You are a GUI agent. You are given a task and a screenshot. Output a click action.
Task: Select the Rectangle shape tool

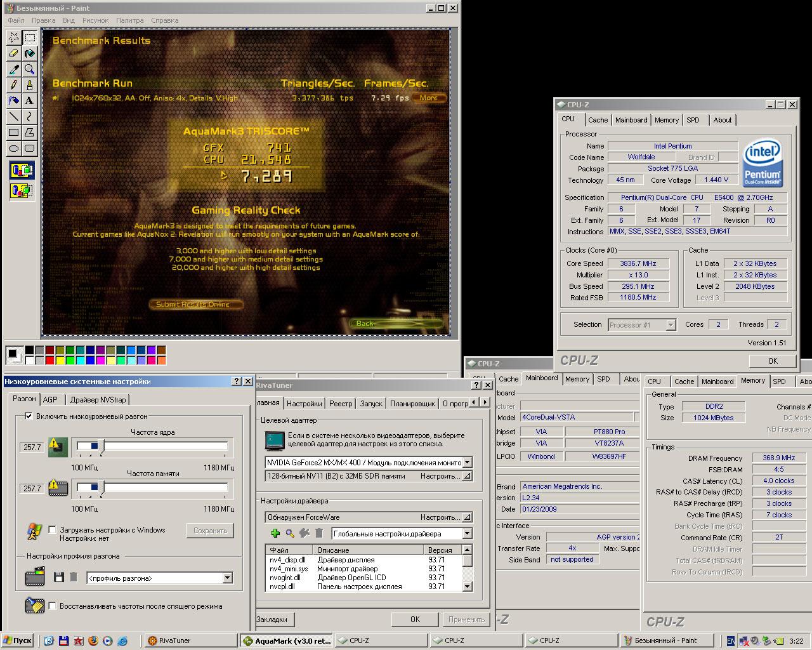(13, 133)
